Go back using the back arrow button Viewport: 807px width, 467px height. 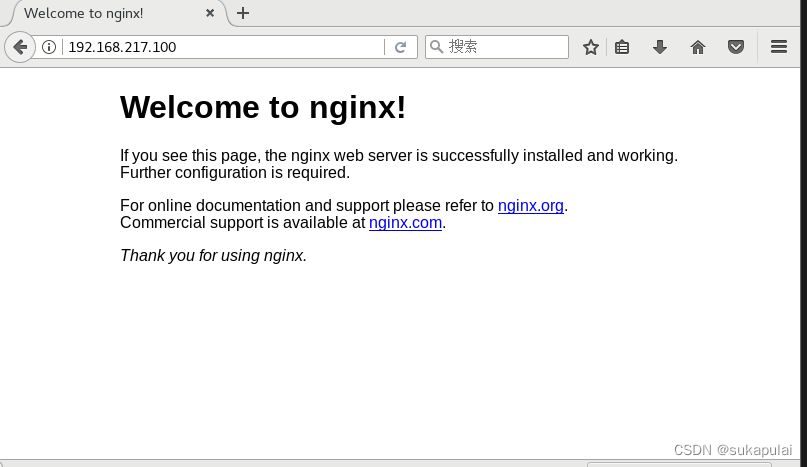click(20, 47)
